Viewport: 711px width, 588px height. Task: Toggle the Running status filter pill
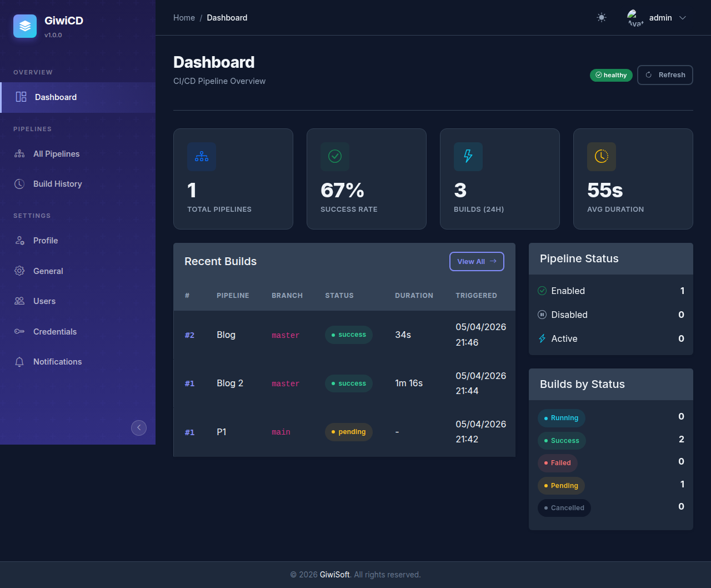tap(561, 418)
